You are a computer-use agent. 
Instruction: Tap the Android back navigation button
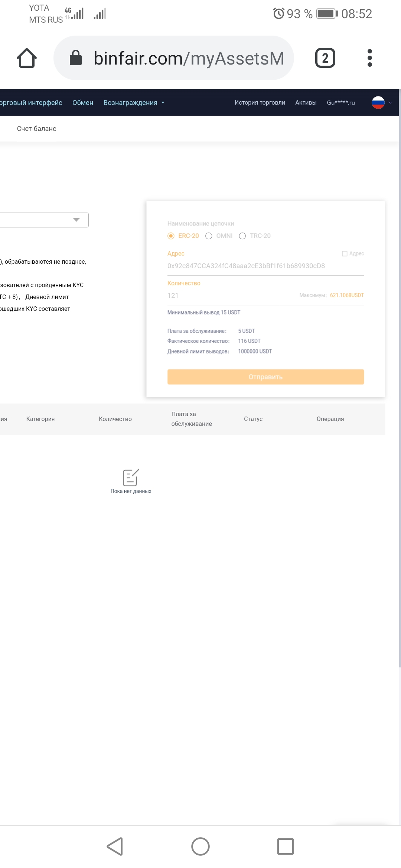coord(115,846)
